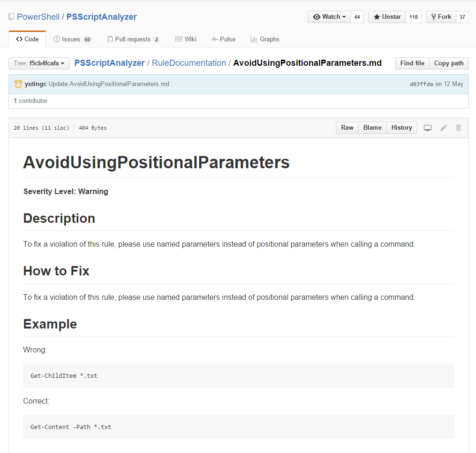Click Severity Level: Warning text
The height and width of the screenshot is (453, 476).
click(x=66, y=192)
